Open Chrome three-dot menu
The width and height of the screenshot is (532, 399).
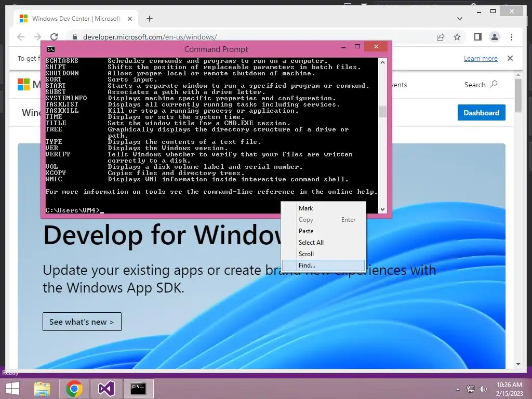coord(511,37)
